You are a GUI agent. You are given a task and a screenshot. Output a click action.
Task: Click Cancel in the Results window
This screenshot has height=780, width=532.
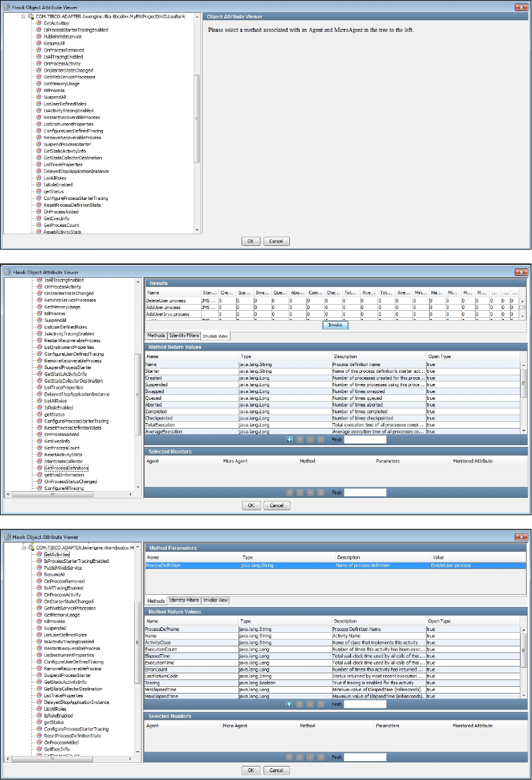click(x=276, y=506)
